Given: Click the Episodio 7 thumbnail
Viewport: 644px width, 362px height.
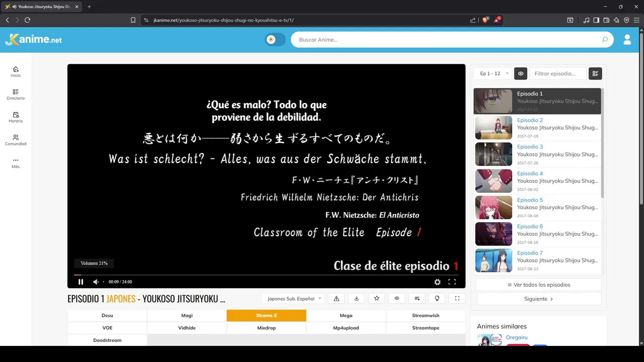Looking at the screenshot, I should [494, 261].
